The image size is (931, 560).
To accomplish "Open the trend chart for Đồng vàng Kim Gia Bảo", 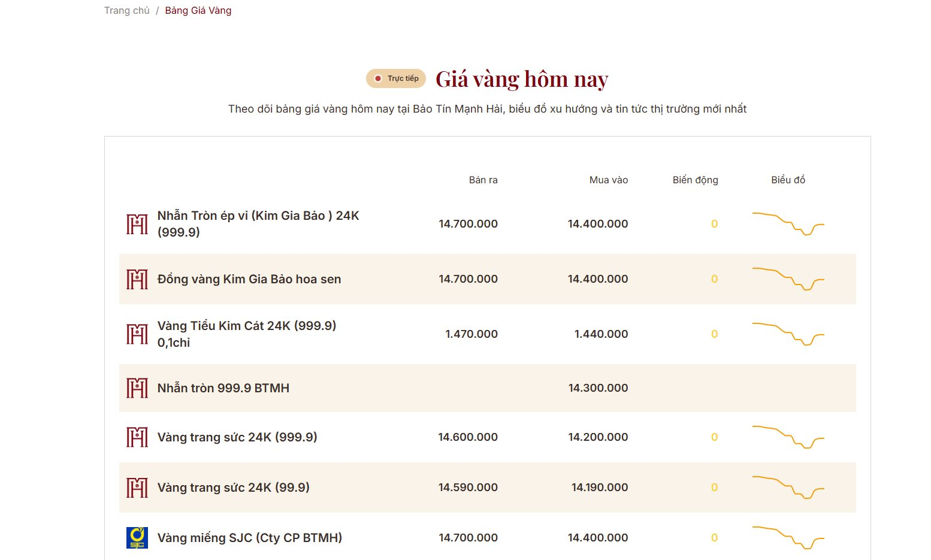I will pyautogui.click(x=788, y=279).
